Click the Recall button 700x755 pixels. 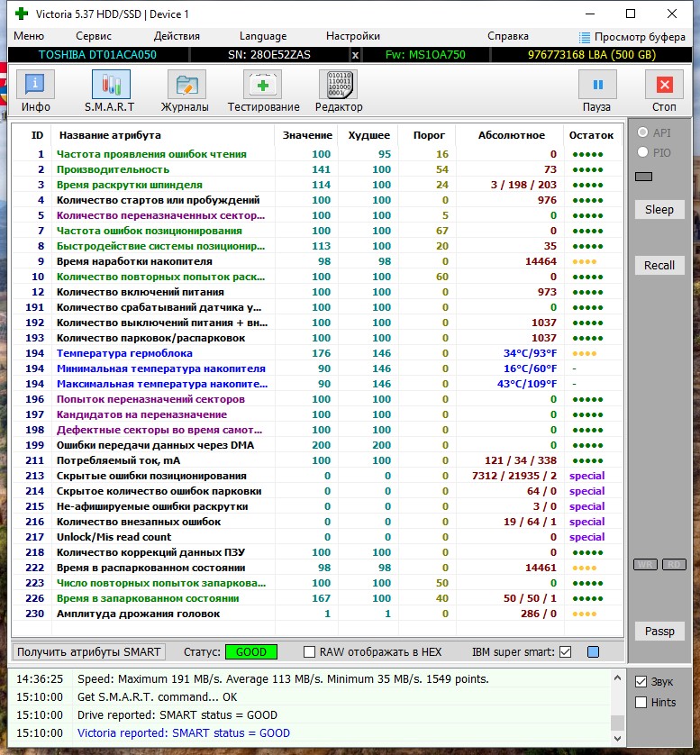coord(659,265)
